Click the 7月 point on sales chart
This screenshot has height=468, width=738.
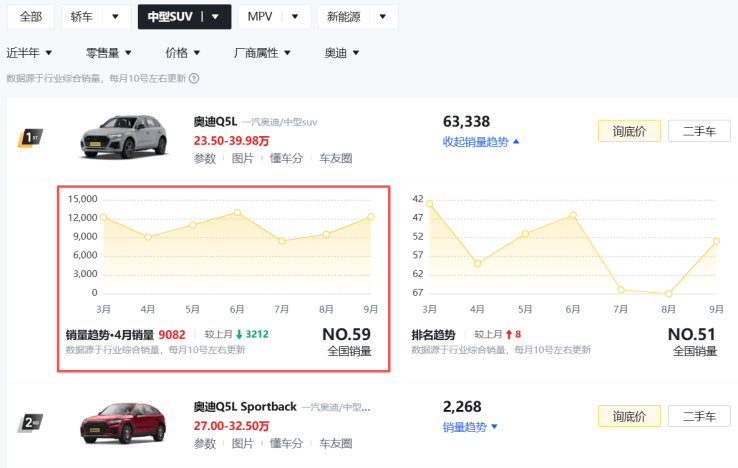(x=281, y=241)
